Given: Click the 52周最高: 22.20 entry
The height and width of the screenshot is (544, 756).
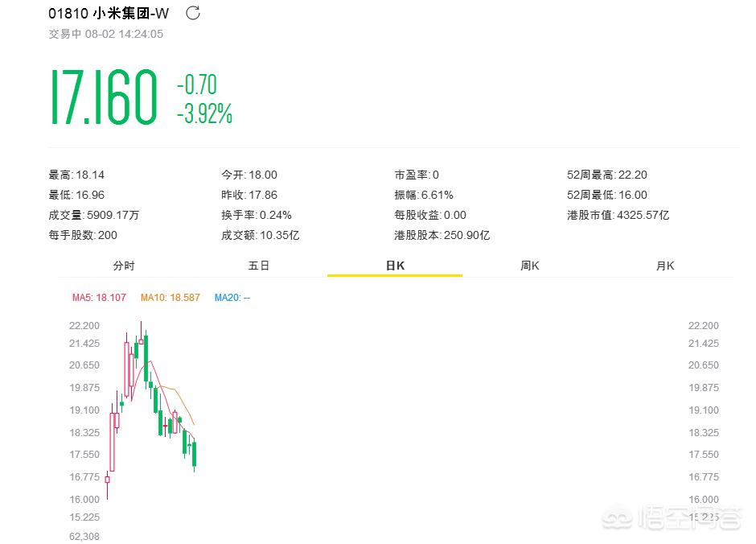Looking at the screenshot, I should 607,175.
